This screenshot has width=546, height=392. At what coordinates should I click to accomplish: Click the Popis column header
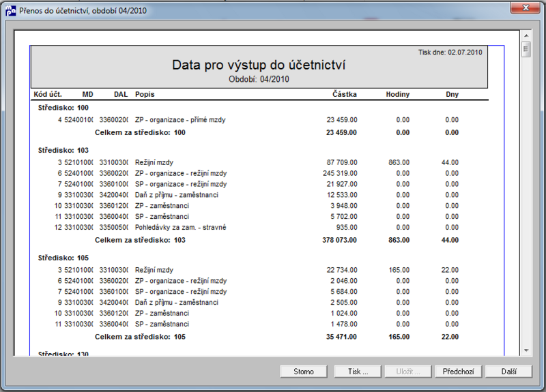point(145,94)
